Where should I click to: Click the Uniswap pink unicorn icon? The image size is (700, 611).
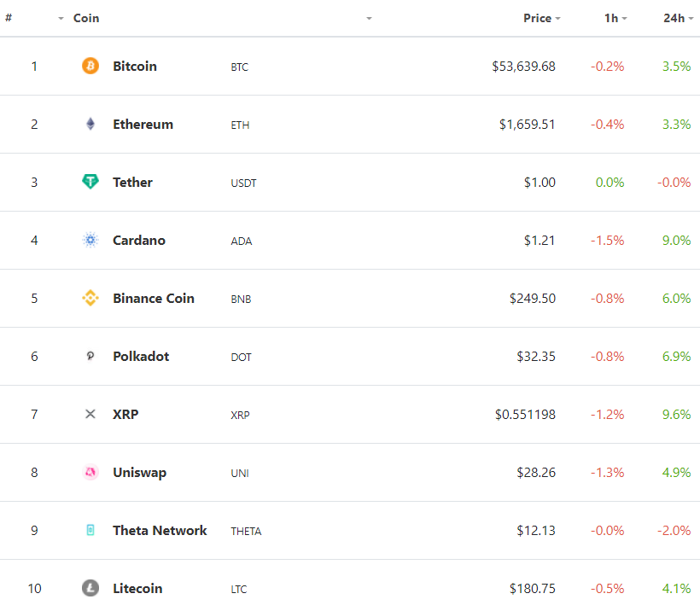pos(90,472)
